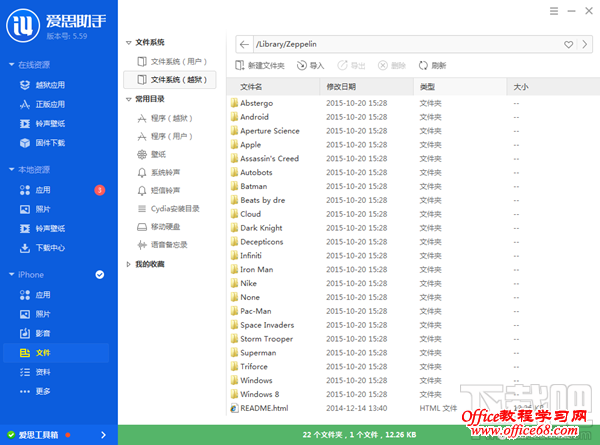Add current path to favorites with heart icon
This screenshot has width=600, height=445.
(569, 44)
